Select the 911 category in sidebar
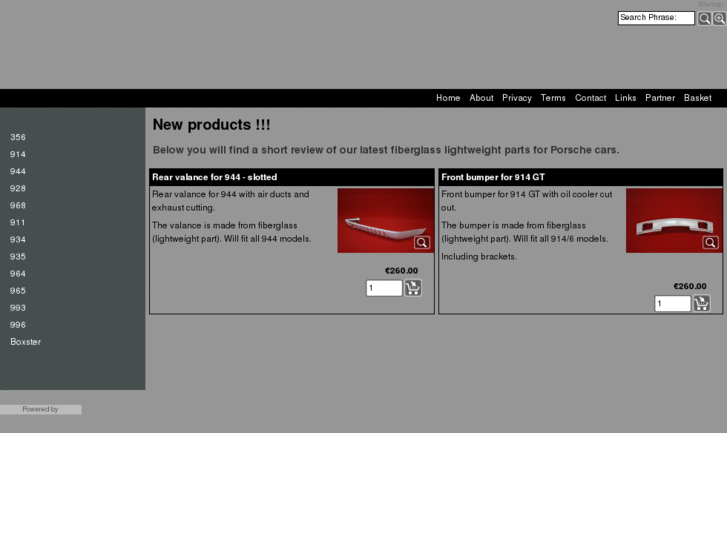This screenshot has width=727, height=545. click(x=18, y=223)
